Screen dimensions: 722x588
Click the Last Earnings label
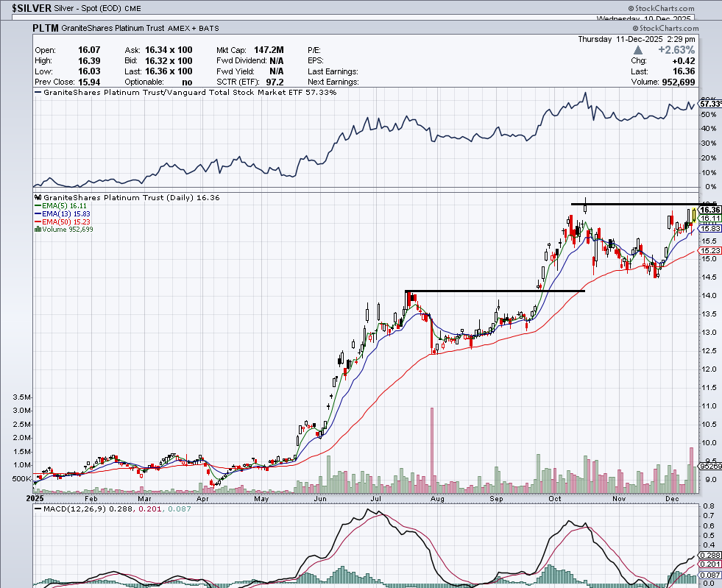333,71
